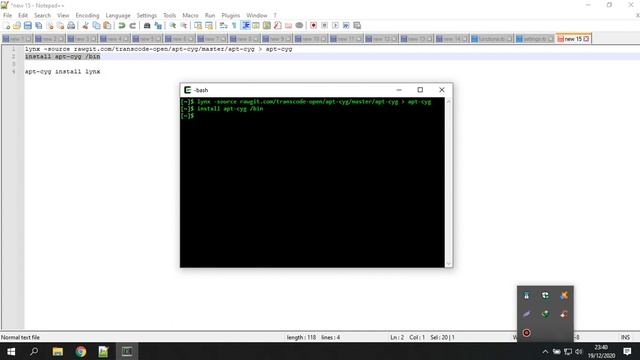This screenshot has width=640, height=360.
Task: Click the Notepad++ taskbar icon
Action: (x=103, y=351)
